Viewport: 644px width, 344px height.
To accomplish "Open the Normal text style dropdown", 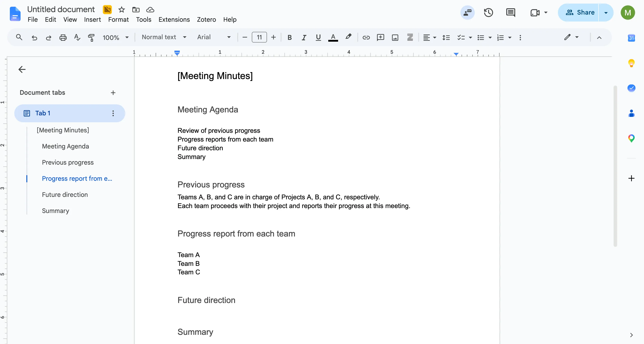I will (x=164, y=37).
